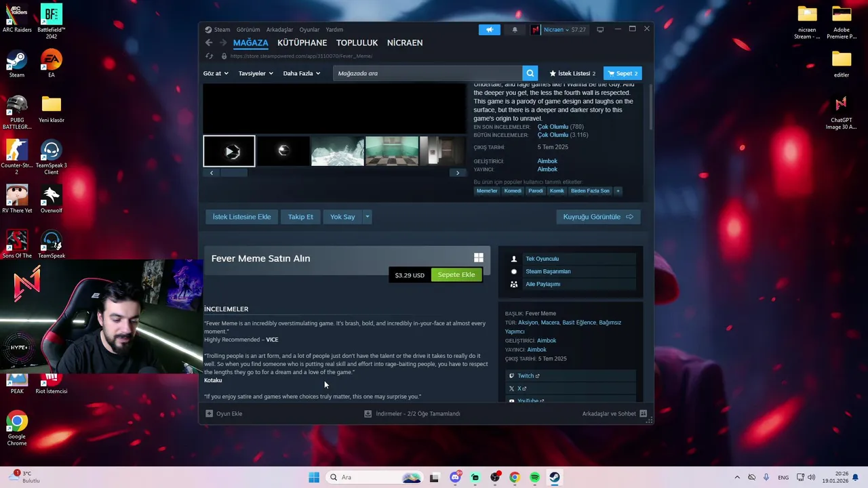The height and width of the screenshot is (488, 868).
Task: Open the Steam notifications bell
Action: tap(515, 30)
